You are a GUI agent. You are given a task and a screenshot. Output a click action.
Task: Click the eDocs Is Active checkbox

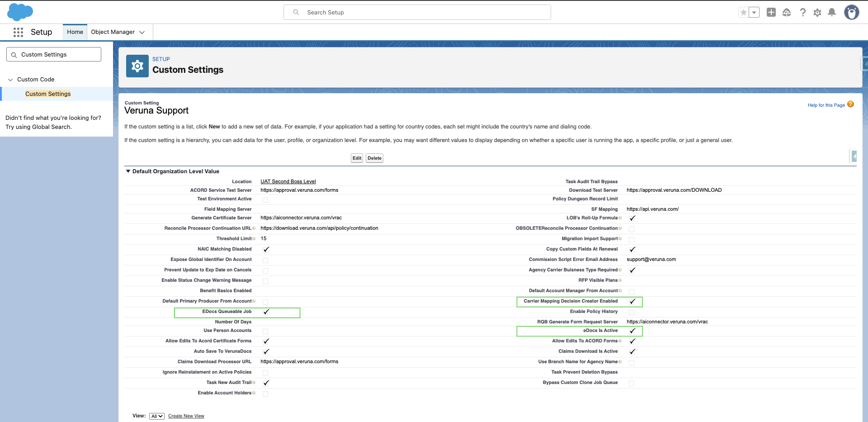point(632,331)
